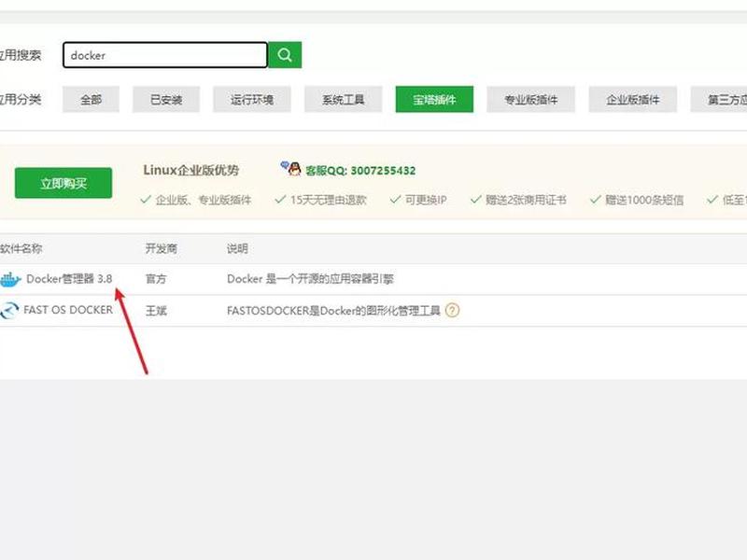Image resolution: width=747 pixels, height=560 pixels.
Task: Click the 开发商 column header
Action: 161,248
